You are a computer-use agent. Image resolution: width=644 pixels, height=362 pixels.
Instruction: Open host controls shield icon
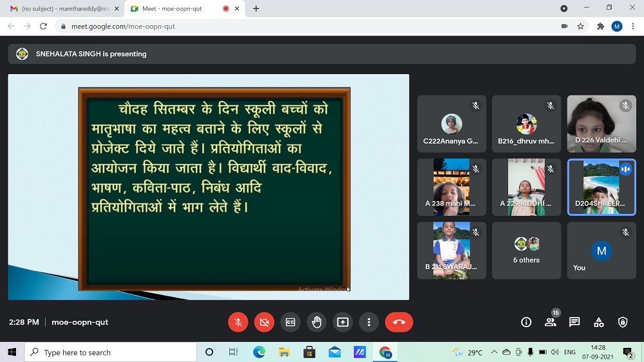tap(623, 322)
